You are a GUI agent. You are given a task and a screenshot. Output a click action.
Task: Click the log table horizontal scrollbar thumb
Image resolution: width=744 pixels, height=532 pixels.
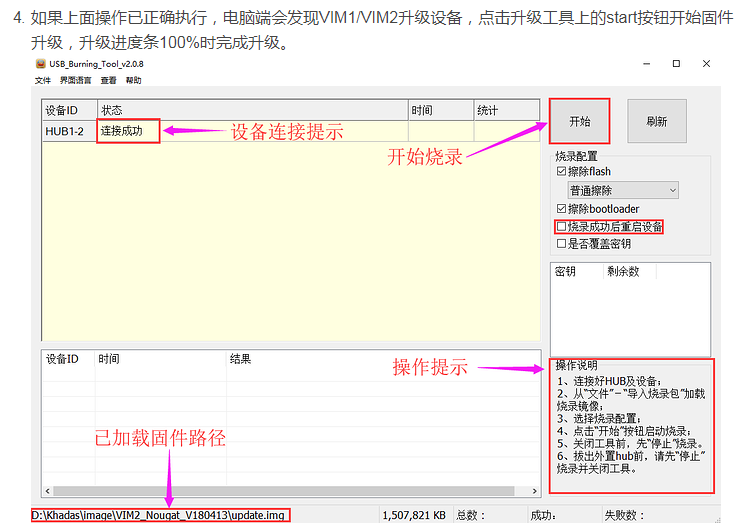click(284, 491)
